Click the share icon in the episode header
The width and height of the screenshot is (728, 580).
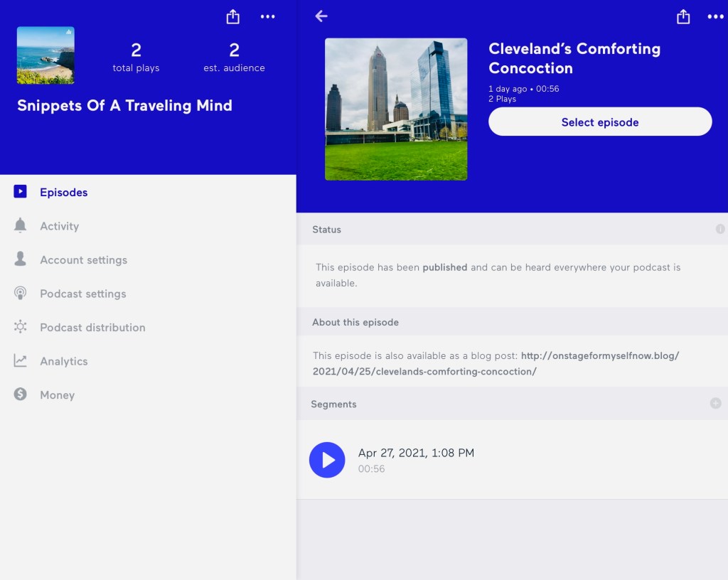683,17
